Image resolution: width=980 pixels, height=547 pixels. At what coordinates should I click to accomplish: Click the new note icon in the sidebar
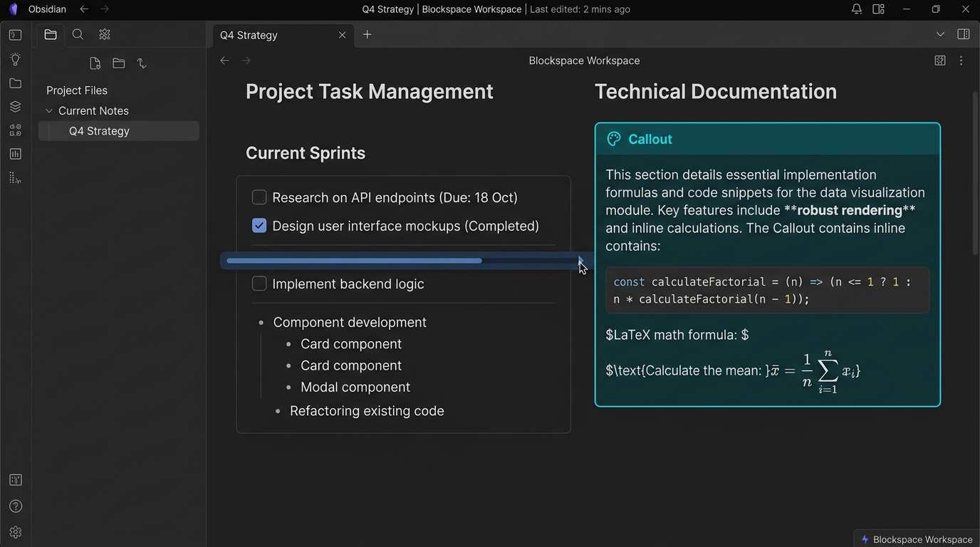(95, 63)
